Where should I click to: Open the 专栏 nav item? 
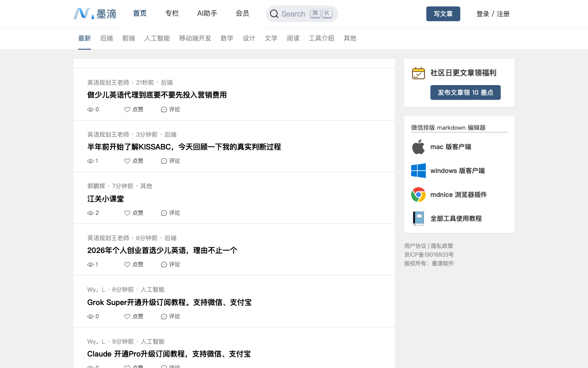172,13
